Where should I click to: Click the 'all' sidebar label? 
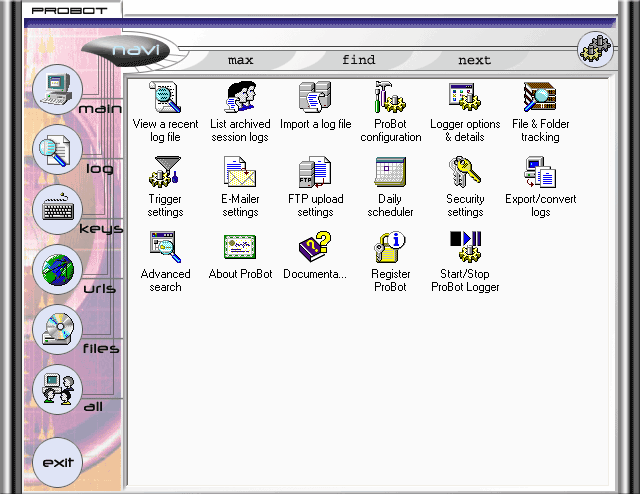93,407
